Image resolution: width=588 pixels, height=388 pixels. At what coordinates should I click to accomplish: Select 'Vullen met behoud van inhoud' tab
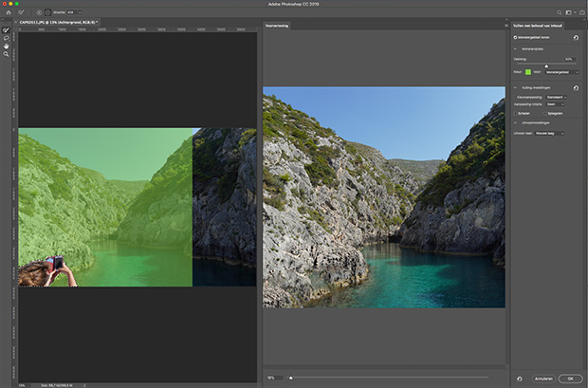coord(538,26)
